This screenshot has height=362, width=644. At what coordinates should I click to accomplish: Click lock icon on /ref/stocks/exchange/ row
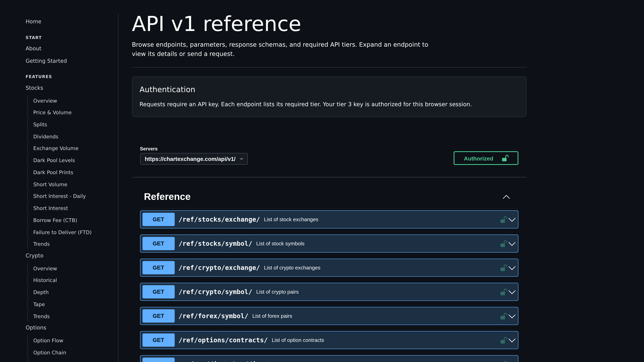(504, 220)
